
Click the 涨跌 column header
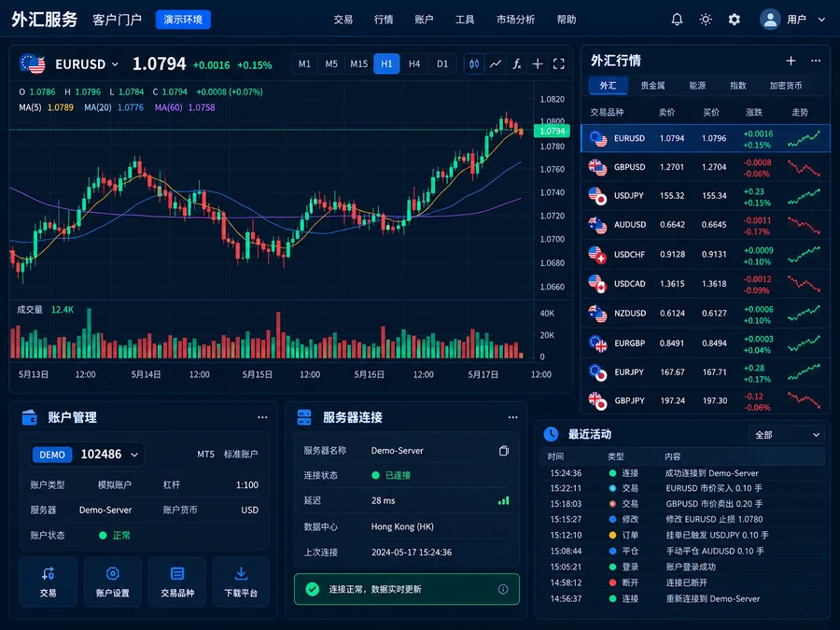(x=754, y=113)
